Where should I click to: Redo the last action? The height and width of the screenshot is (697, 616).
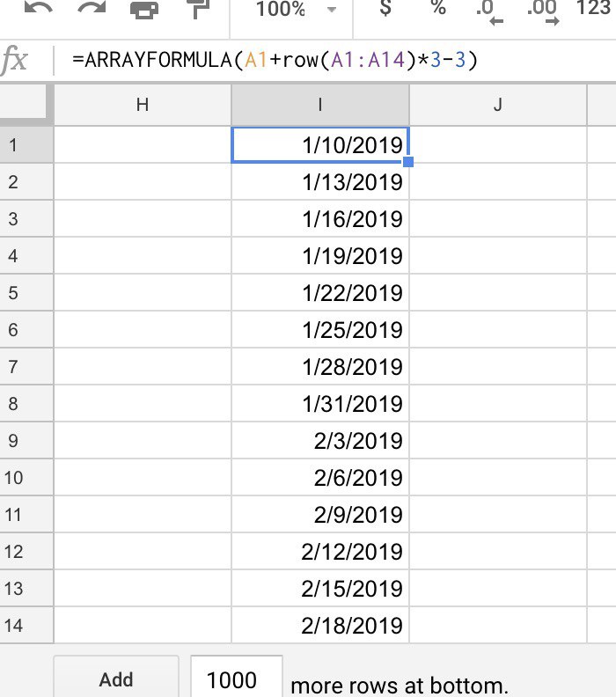point(92,8)
